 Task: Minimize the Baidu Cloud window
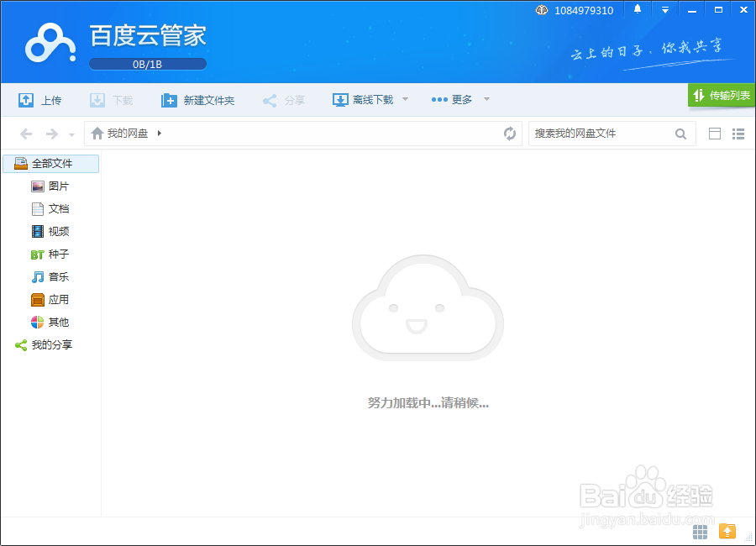(x=692, y=10)
